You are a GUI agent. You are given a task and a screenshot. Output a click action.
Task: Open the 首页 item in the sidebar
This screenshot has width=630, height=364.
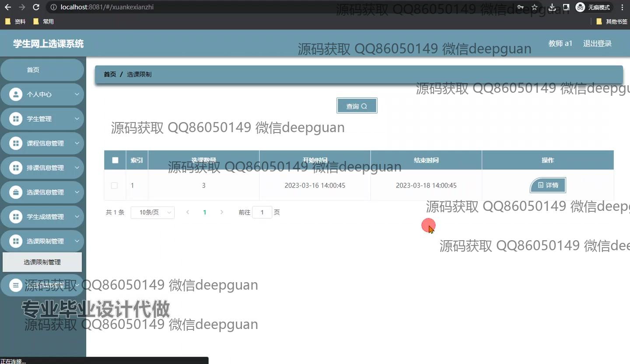[42, 70]
